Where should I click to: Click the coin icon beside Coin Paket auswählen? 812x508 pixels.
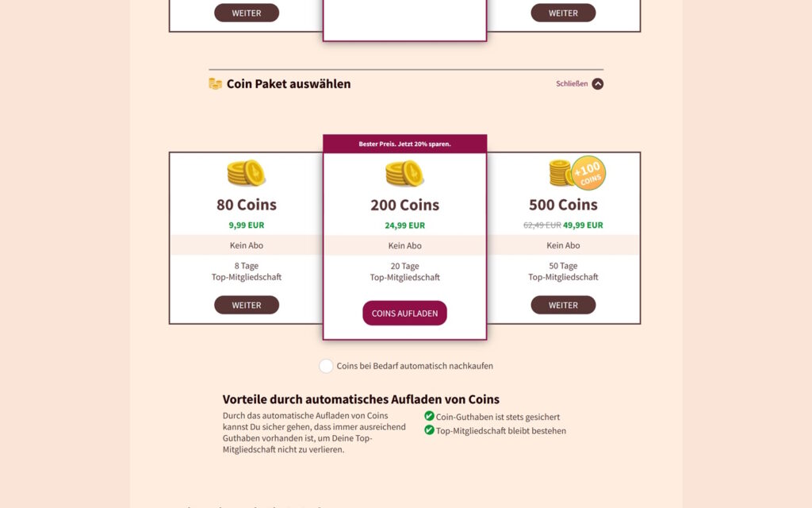point(215,83)
